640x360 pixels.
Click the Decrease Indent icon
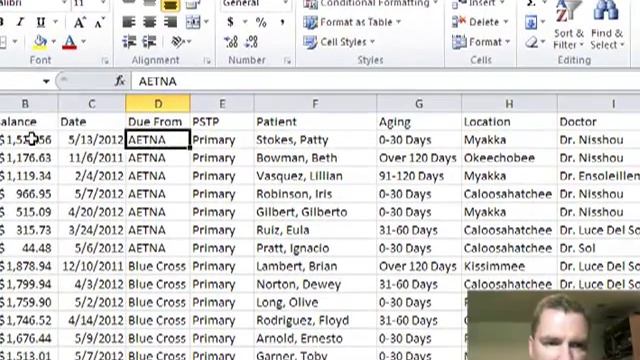129,42
